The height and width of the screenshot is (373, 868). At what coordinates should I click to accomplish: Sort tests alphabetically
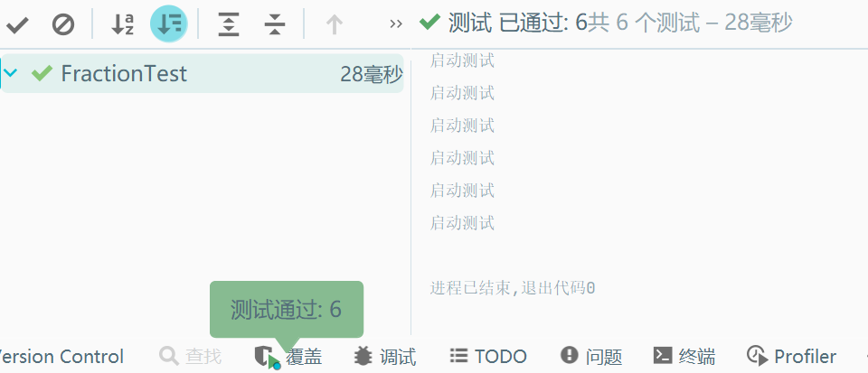point(122,23)
